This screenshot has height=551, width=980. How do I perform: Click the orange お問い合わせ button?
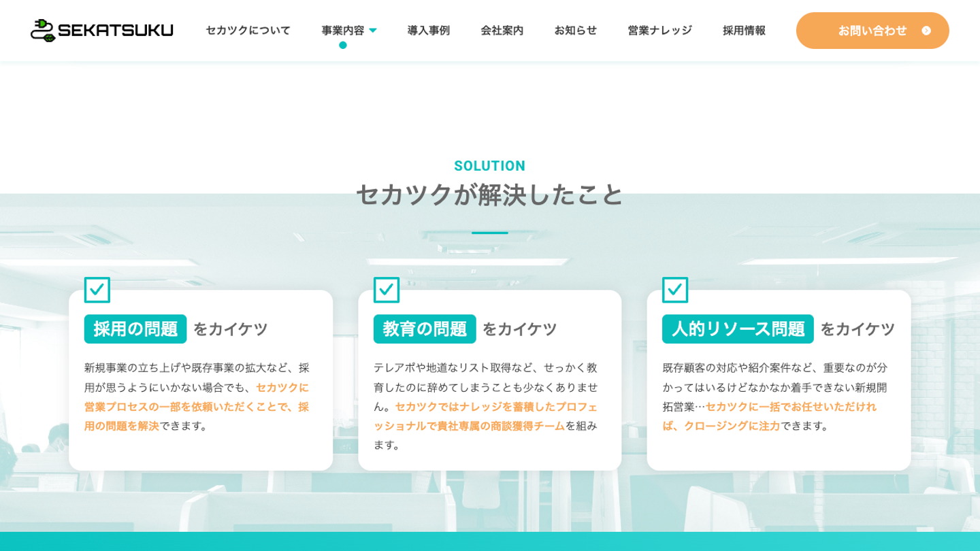872,31
